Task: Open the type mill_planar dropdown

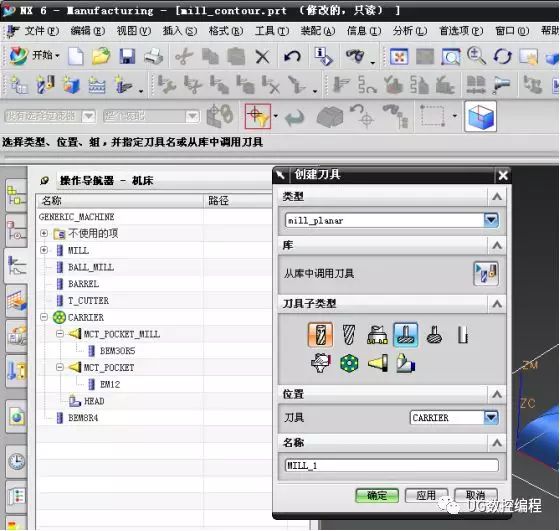Action: [x=491, y=220]
